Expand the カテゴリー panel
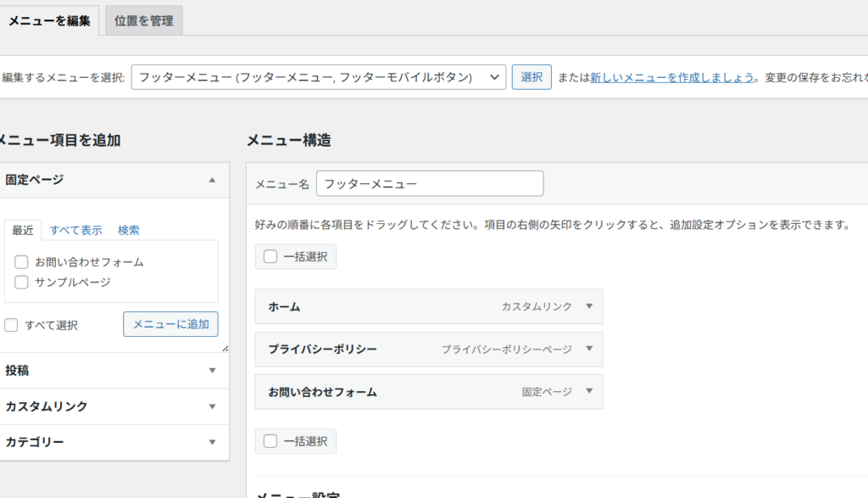 coord(212,442)
